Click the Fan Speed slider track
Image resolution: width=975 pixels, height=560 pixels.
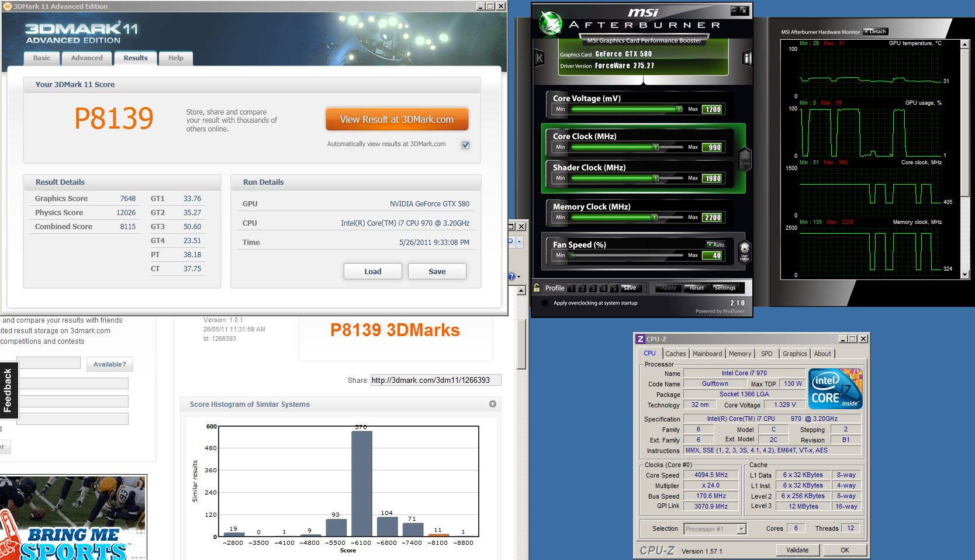627,255
